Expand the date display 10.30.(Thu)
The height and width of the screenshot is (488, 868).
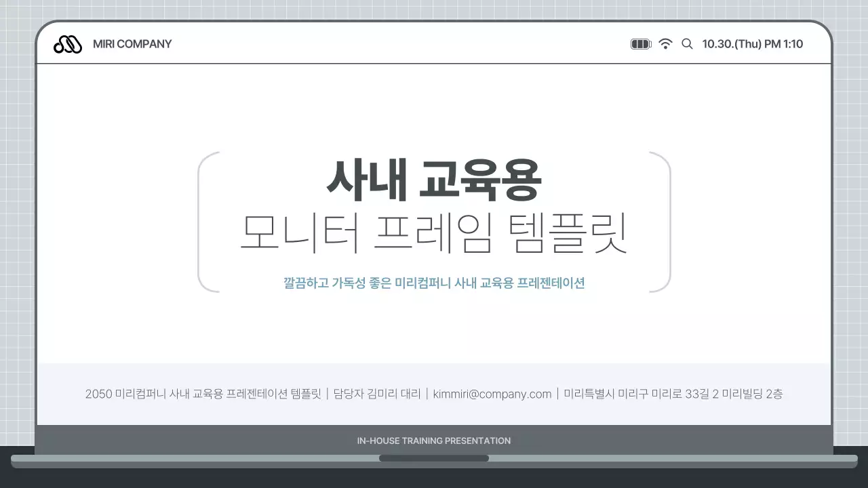click(x=731, y=43)
